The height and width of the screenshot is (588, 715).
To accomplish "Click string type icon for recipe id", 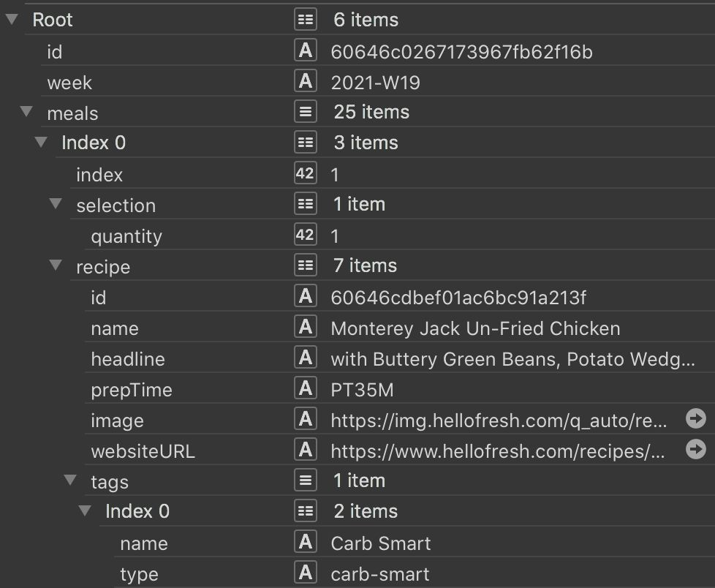I will pos(305,296).
